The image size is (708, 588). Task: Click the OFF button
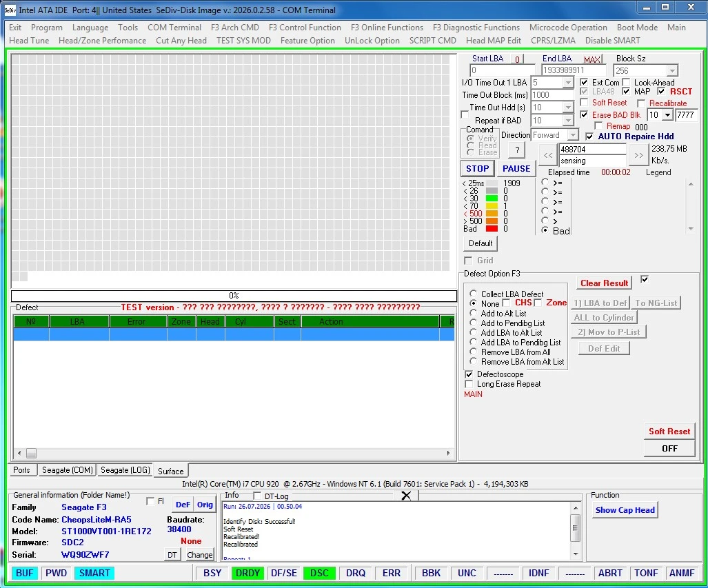[669, 449]
